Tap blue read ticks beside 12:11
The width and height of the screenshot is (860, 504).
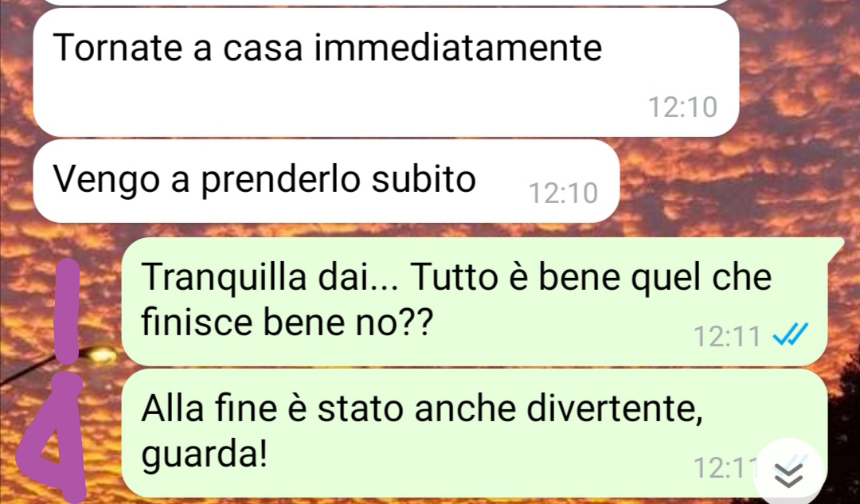pyautogui.click(x=791, y=334)
